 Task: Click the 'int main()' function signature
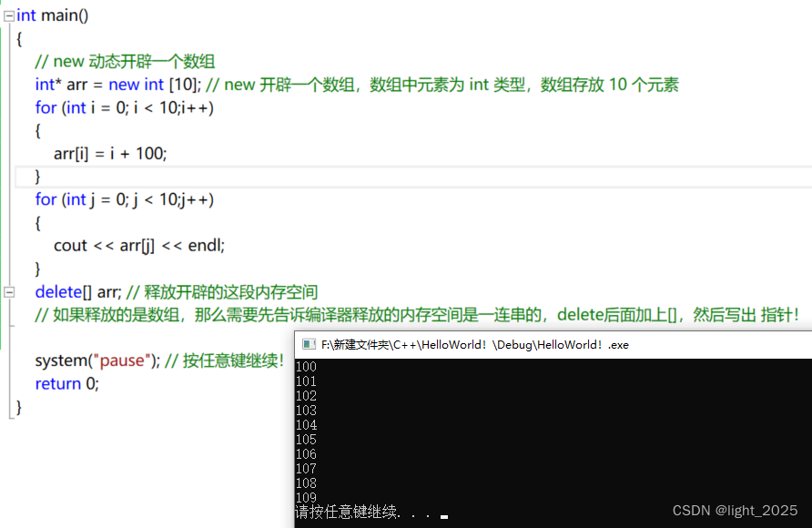(x=52, y=15)
